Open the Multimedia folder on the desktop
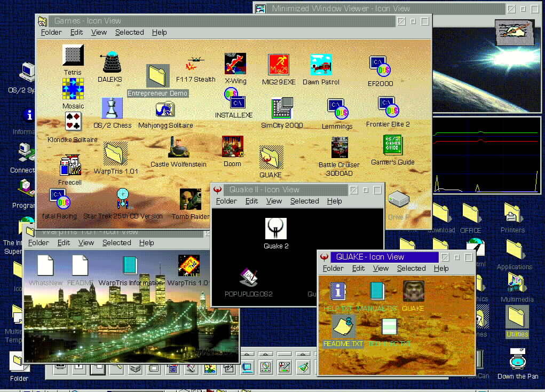 [517, 284]
